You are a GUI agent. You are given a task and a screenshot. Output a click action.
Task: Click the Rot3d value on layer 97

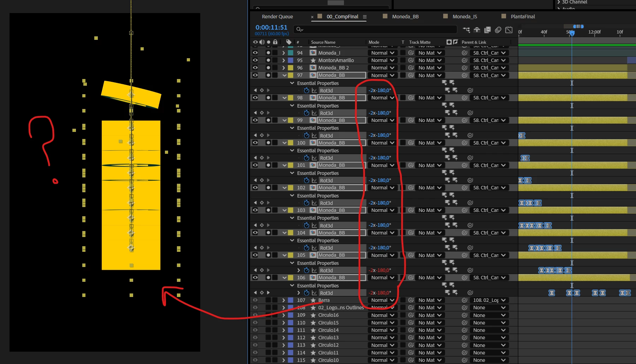point(380,90)
